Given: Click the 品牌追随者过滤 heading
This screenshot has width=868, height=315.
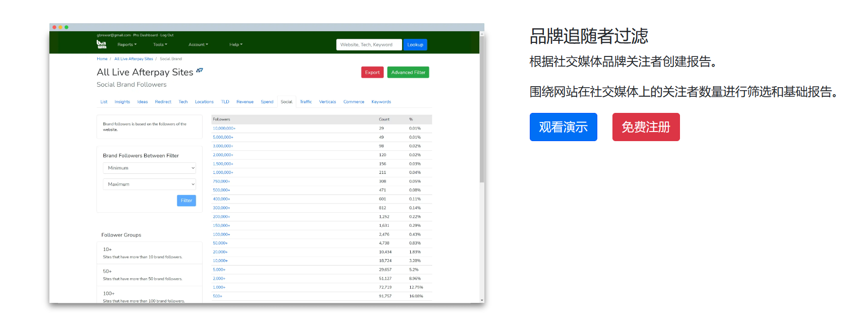Looking at the screenshot, I should tap(589, 36).
